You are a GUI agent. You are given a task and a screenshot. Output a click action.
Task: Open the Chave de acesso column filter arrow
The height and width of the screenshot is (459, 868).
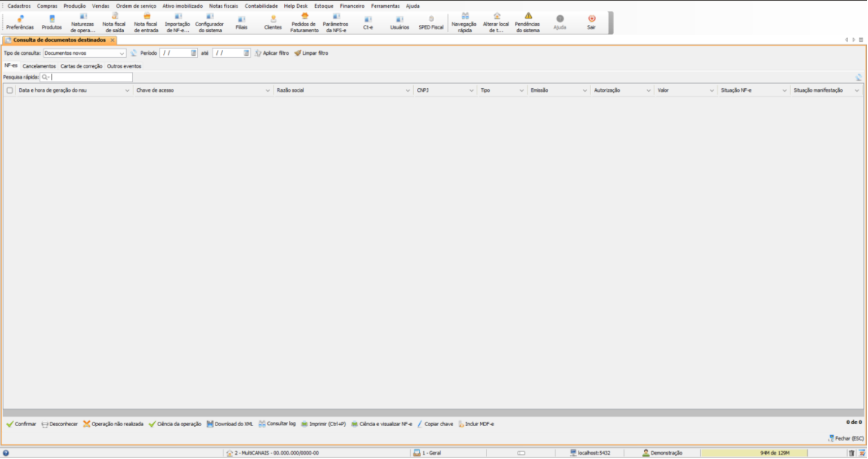[268, 90]
